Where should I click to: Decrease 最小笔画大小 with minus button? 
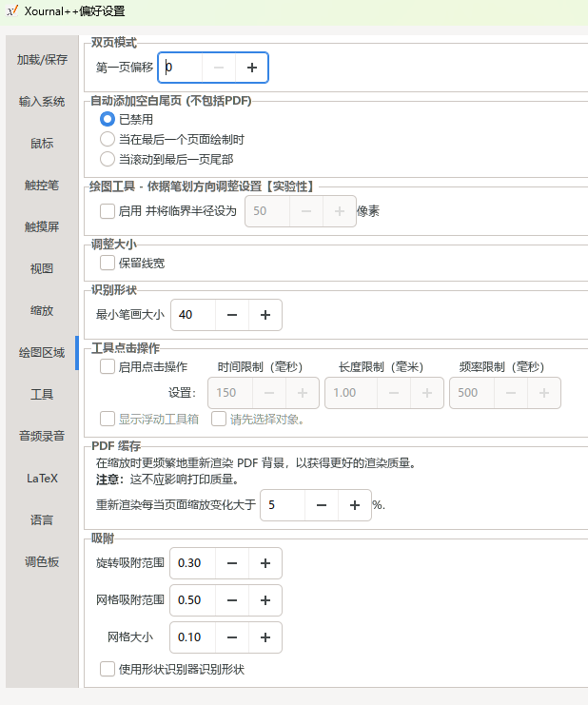[232, 315]
